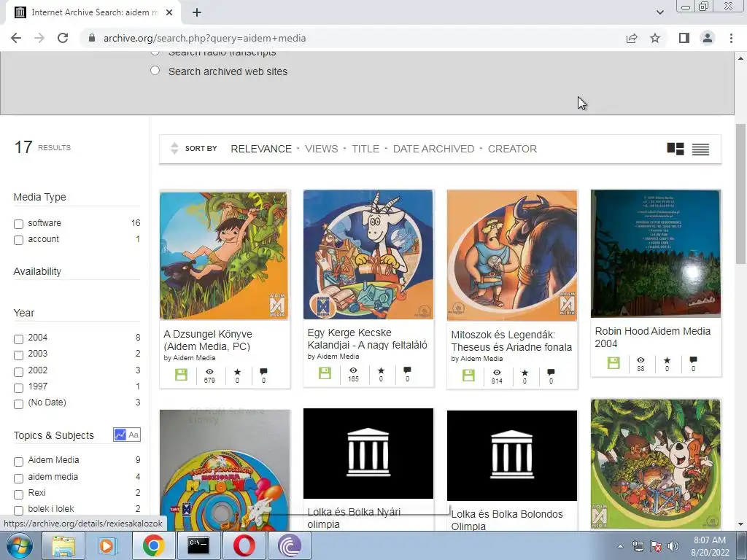The height and width of the screenshot is (560, 747).
Task: Check the Rexi topic filter
Action: [x=18, y=494]
